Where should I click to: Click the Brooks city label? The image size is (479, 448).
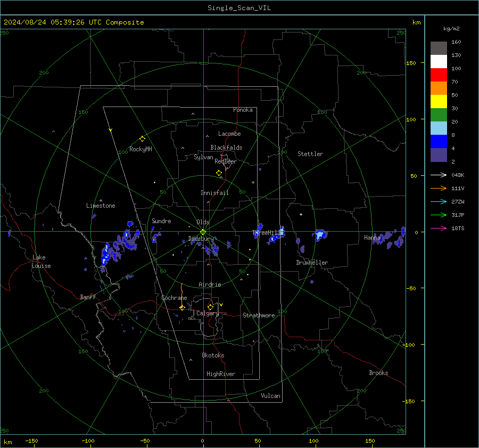pyautogui.click(x=378, y=373)
